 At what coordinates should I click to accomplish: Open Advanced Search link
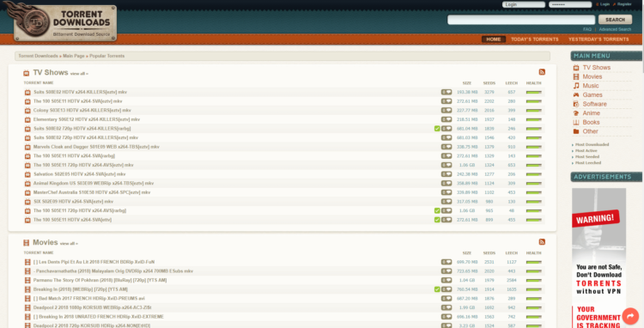[x=615, y=29]
